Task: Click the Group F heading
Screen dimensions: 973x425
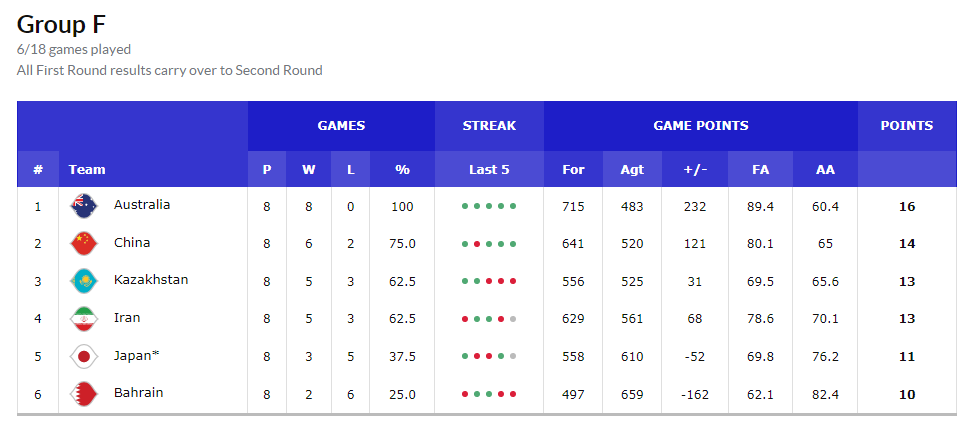Action: coord(61,24)
